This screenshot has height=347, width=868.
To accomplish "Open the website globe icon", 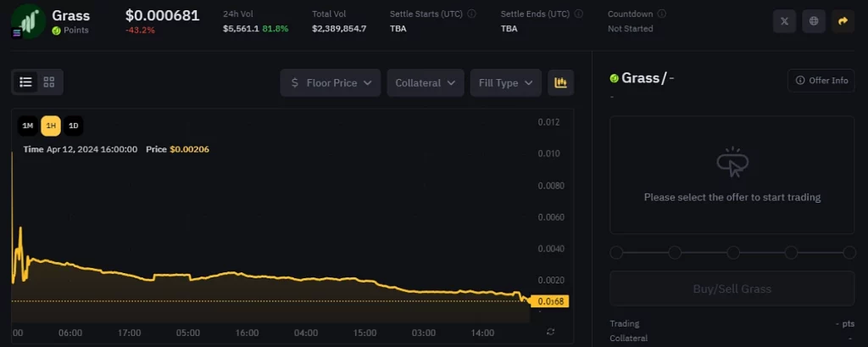I will (x=814, y=21).
